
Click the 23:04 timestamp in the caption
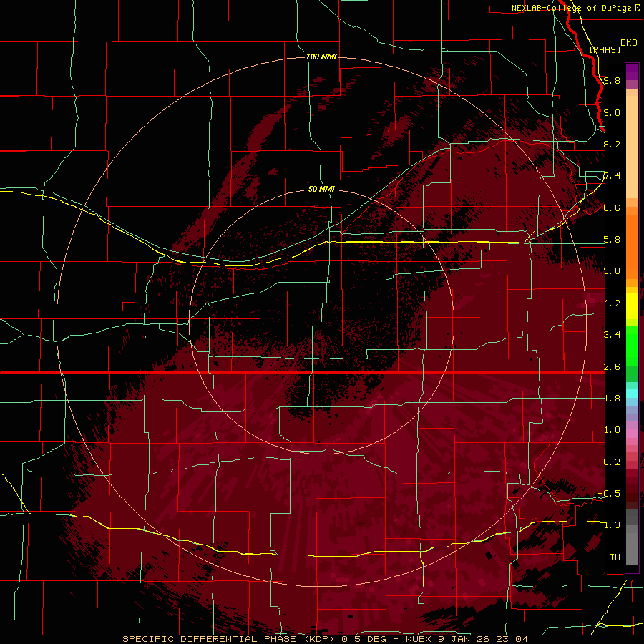pyautogui.click(x=512, y=639)
